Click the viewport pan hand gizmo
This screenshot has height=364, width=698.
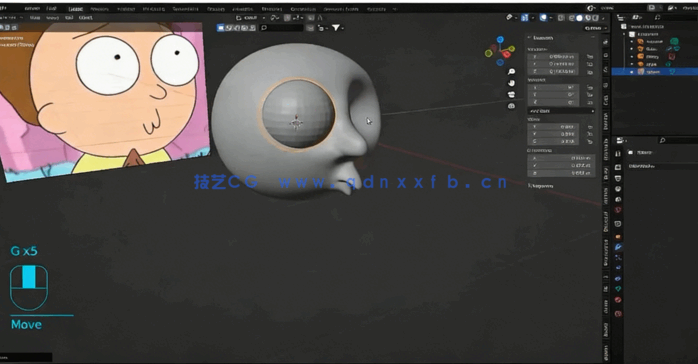511,83
